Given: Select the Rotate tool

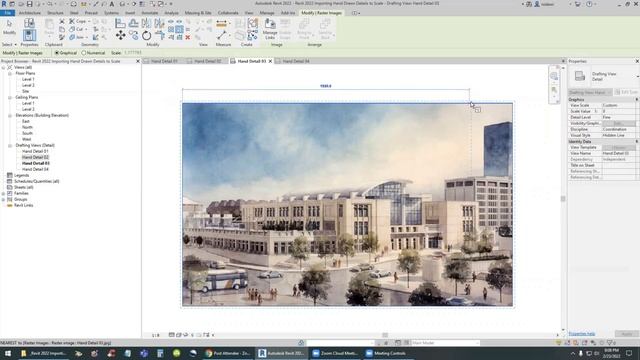Looking at the screenshot, I should pyautogui.click(x=146, y=36).
